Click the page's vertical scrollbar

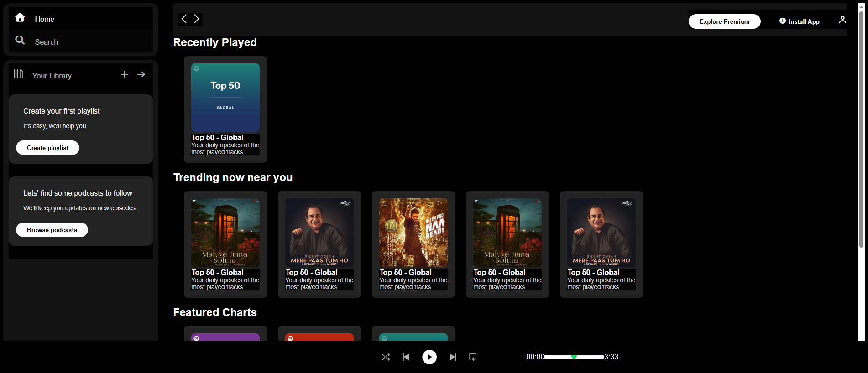click(861, 171)
